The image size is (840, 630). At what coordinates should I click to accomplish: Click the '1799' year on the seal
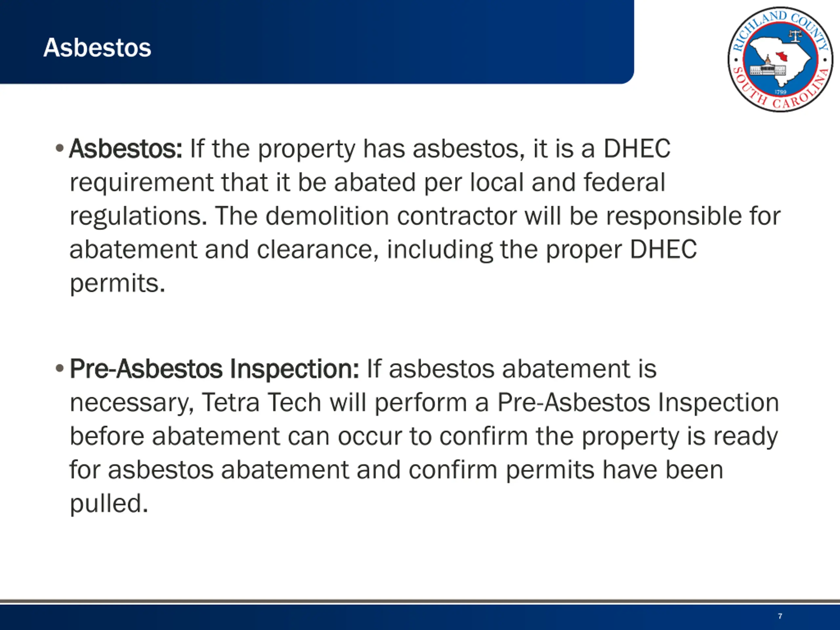[780, 92]
